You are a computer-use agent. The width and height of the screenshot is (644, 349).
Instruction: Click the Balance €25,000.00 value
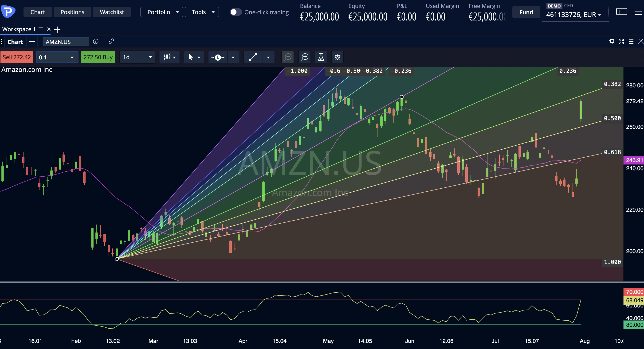(319, 17)
